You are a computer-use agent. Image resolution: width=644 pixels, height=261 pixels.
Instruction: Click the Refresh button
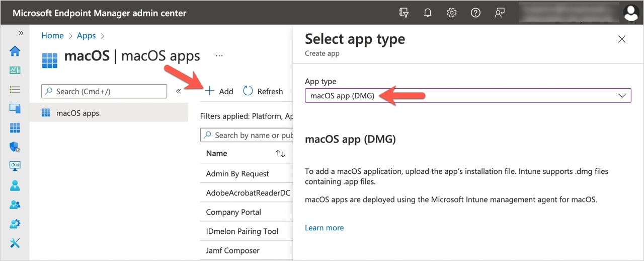pyautogui.click(x=263, y=91)
